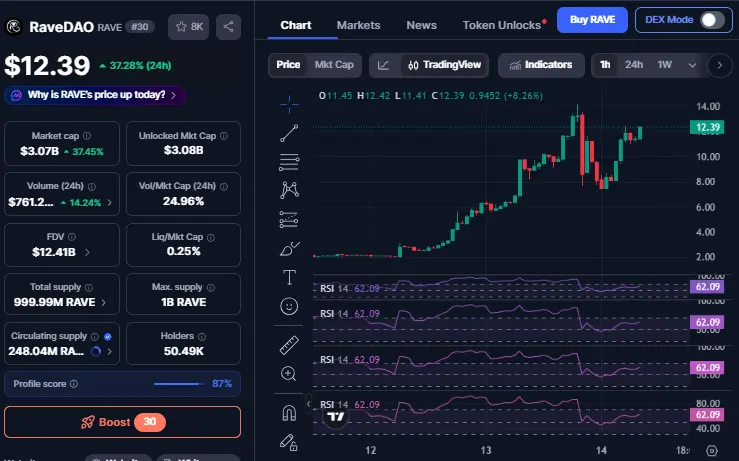Switch to line chart view
Screen dimensions: 739x461
tap(383, 65)
